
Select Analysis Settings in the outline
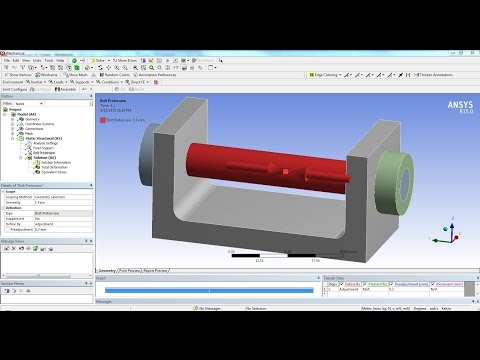pos(46,143)
